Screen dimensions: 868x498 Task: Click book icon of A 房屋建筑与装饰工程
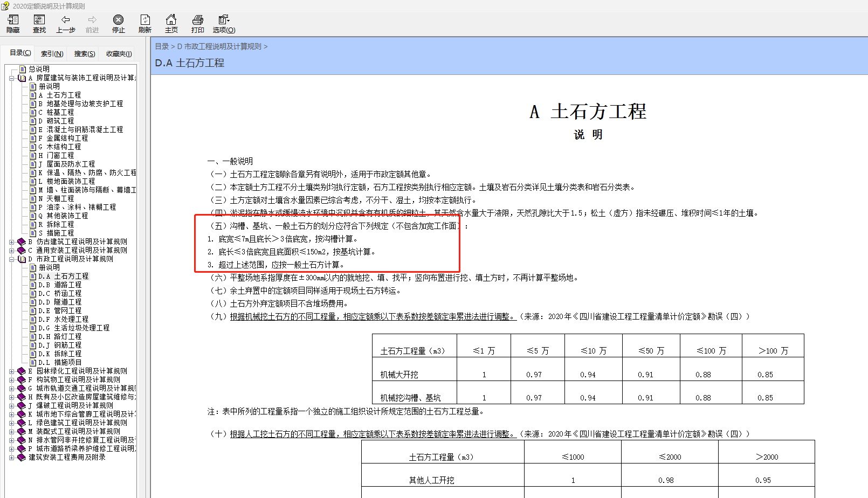(x=22, y=78)
